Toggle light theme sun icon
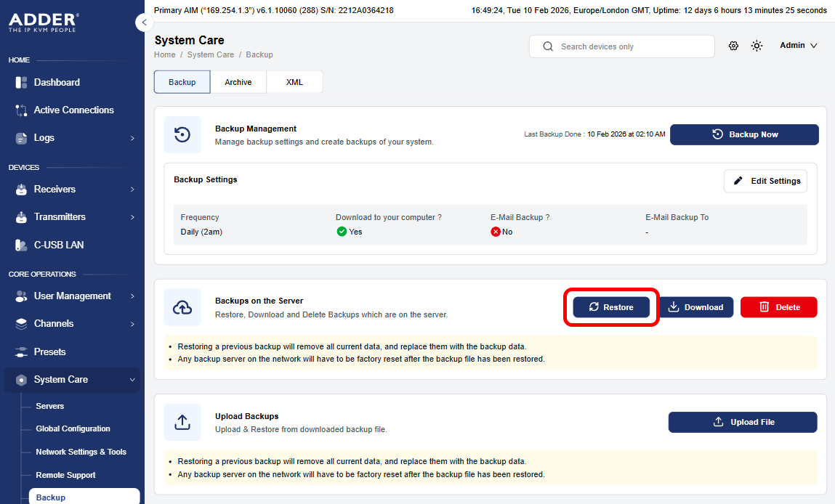This screenshot has height=504, width=835. click(757, 46)
